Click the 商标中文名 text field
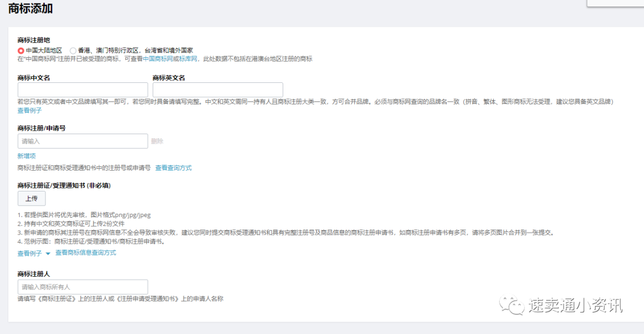The height and width of the screenshot is (334, 644). (x=83, y=90)
